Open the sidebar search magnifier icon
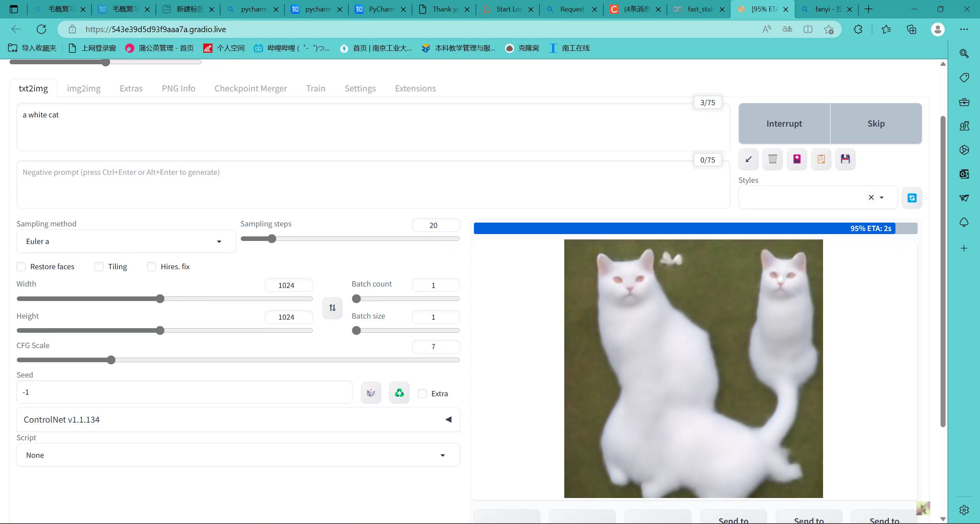This screenshot has height=524, width=980. 964,54
